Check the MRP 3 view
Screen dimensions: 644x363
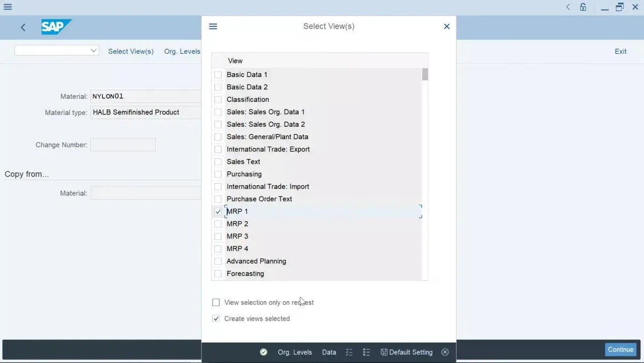(218, 236)
